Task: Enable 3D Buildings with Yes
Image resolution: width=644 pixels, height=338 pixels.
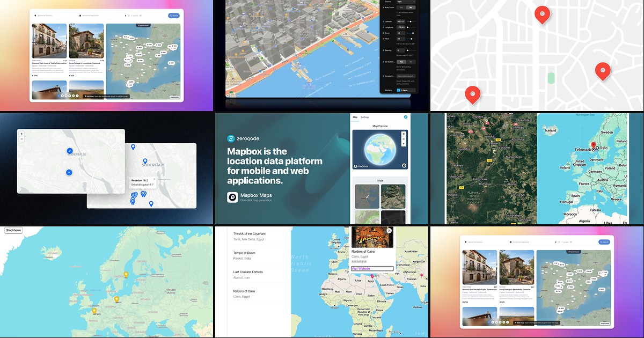Action: [401, 62]
